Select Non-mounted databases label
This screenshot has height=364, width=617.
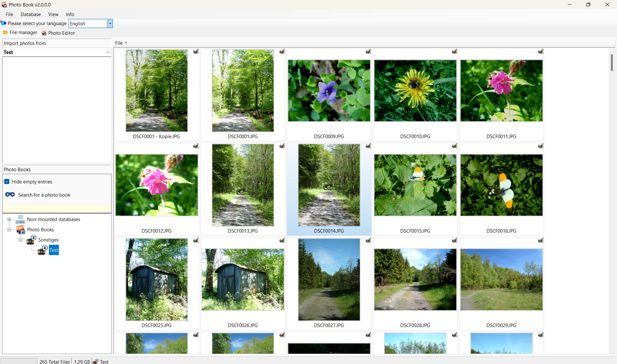pos(53,219)
